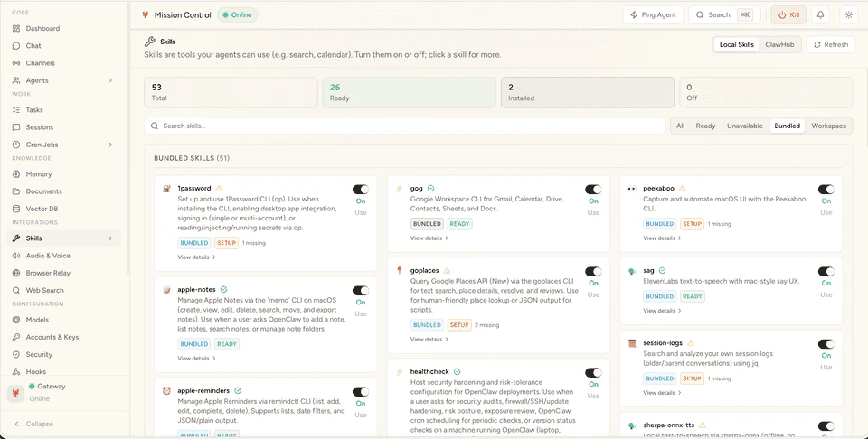Viewport: 868px width, 439px height.
Task: Refresh the skills list
Action: [x=830, y=45]
